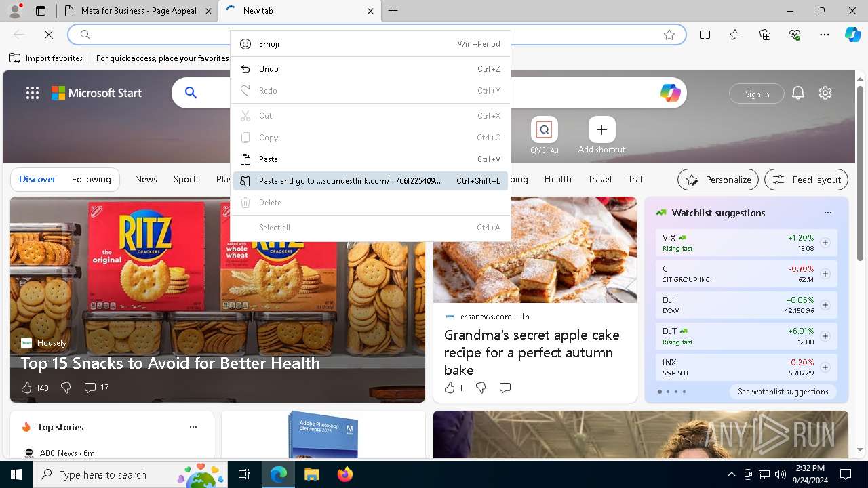Viewport: 868px width, 488px height.
Task: Open the Health category
Action: click(557, 179)
